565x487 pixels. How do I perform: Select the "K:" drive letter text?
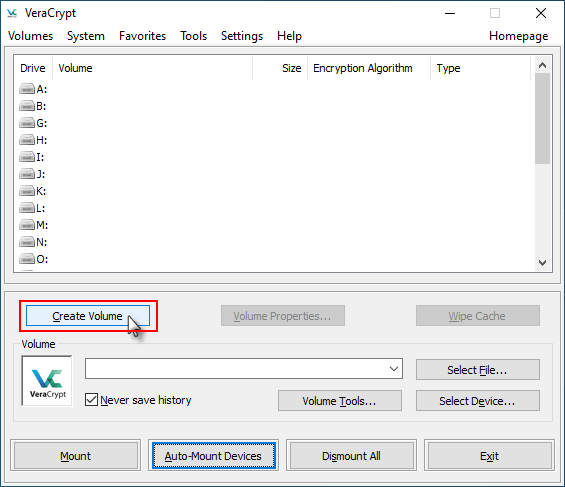click(x=41, y=191)
